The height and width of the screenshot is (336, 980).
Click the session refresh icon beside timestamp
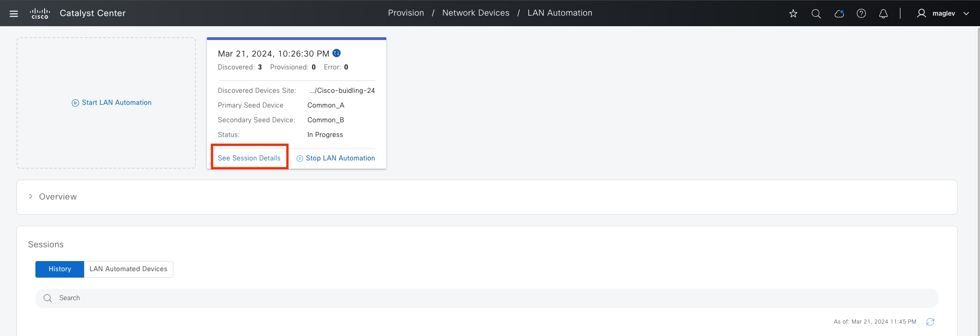tap(337, 53)
